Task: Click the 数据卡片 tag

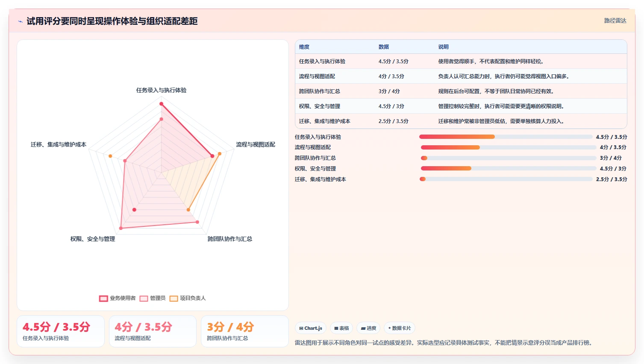Action: [400, 328]
